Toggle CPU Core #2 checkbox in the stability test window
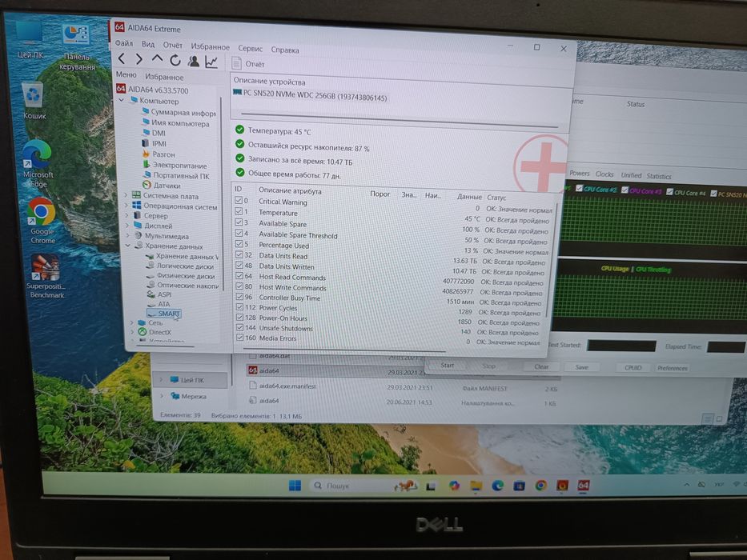The image size is (747, 560). click(x=580, y=189)
